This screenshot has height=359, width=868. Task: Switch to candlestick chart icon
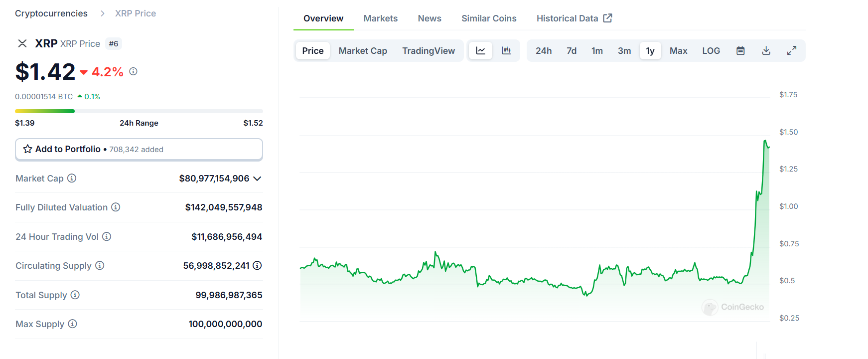point(506,50)
